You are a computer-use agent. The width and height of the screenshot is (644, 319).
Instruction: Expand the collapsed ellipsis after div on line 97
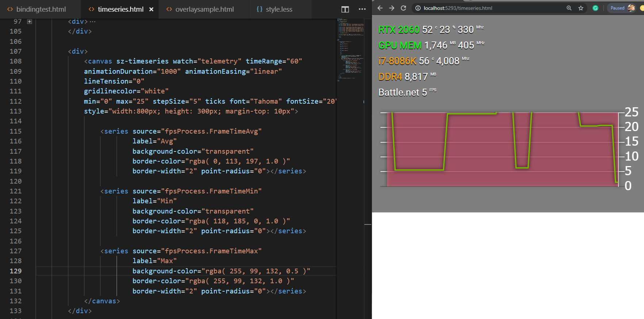coord(93,22)
